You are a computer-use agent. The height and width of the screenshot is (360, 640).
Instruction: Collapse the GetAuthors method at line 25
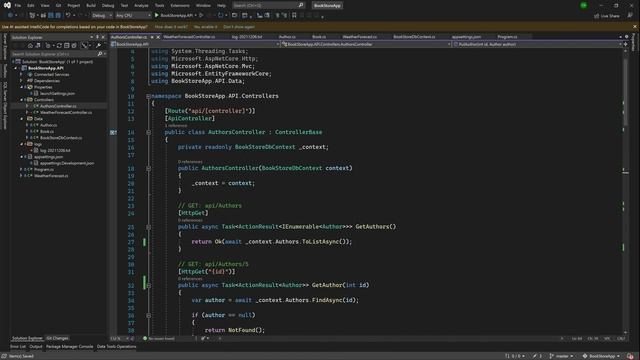149,227
